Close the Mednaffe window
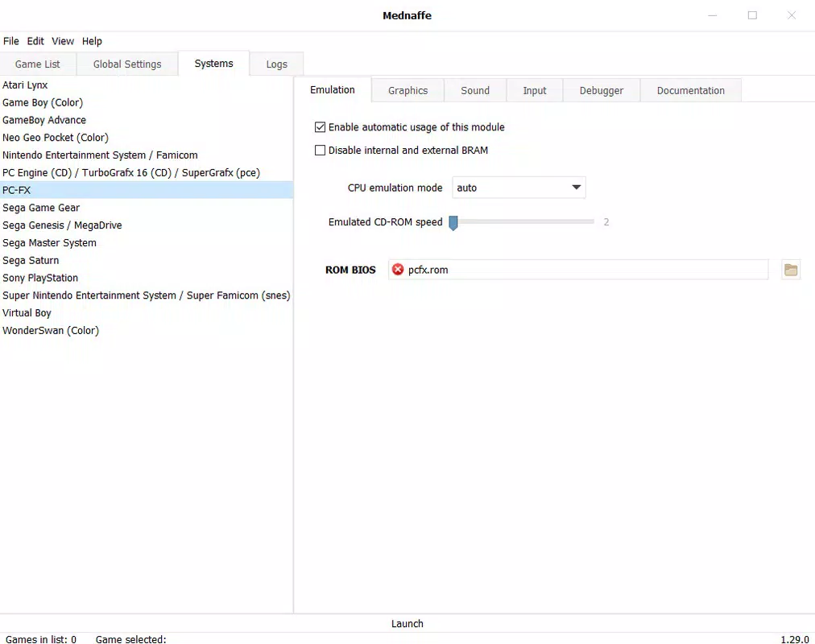The width and height of the screenshot is (815, 644). point(791,15)
